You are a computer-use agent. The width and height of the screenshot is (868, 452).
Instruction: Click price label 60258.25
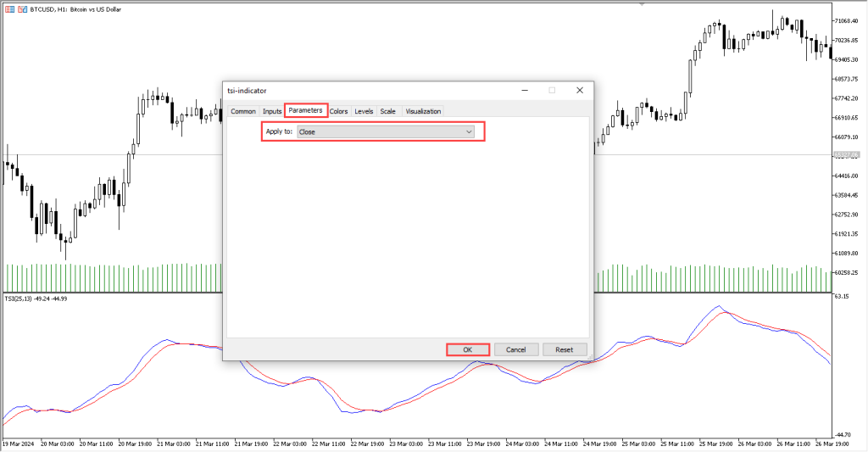click(847, 273)
